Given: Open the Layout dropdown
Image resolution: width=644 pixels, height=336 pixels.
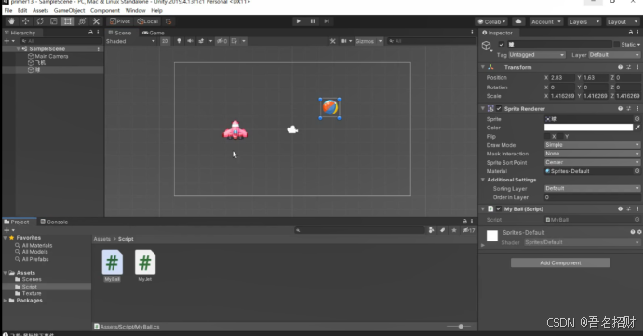Looking at the screenshot, I should coord(622,21).
